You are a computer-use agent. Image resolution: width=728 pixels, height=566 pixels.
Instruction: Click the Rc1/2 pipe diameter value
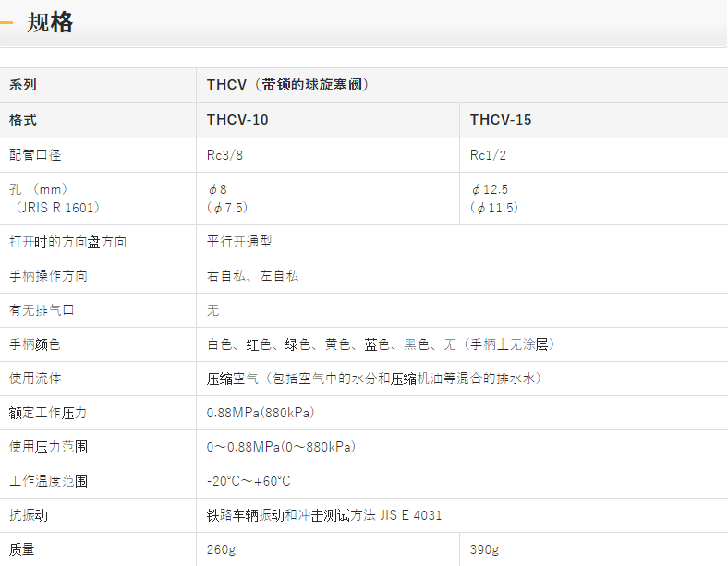point(489,154)
